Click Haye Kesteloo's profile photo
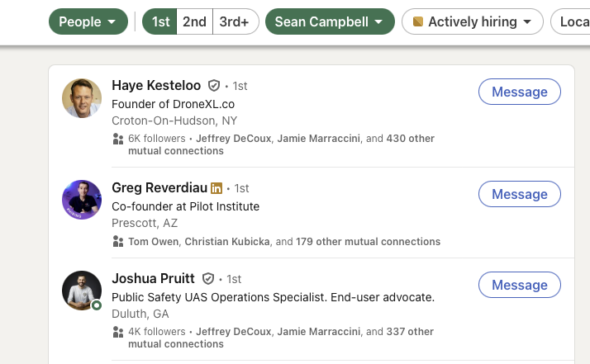Viewport: 590px width, 364px height. pos(82,98)
